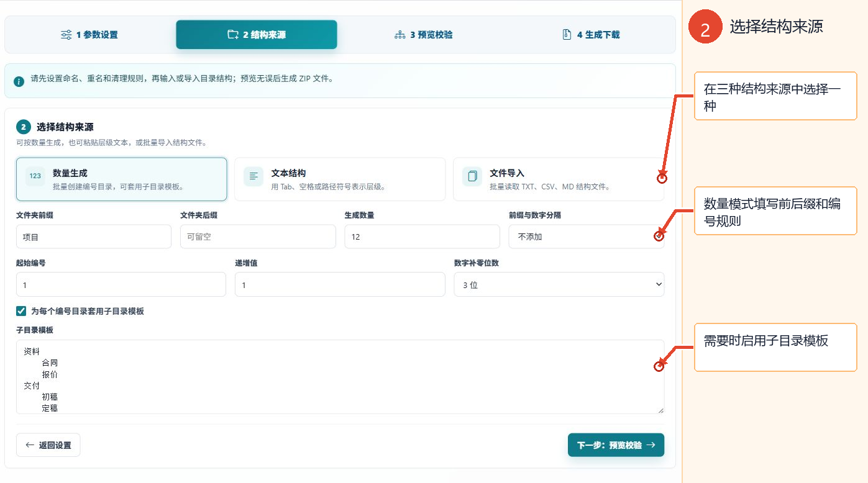Click the tree icon beside 预览校验
Viewport: 868px width, 483px height.
point(400,35)
